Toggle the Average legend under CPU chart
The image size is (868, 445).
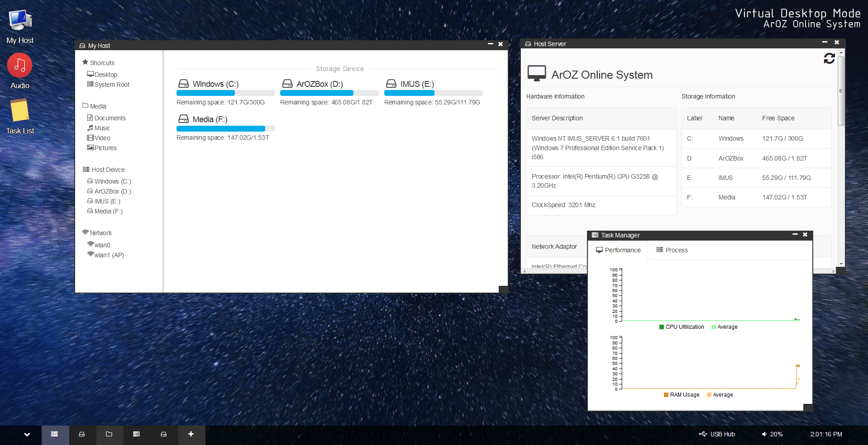(725, 327)
